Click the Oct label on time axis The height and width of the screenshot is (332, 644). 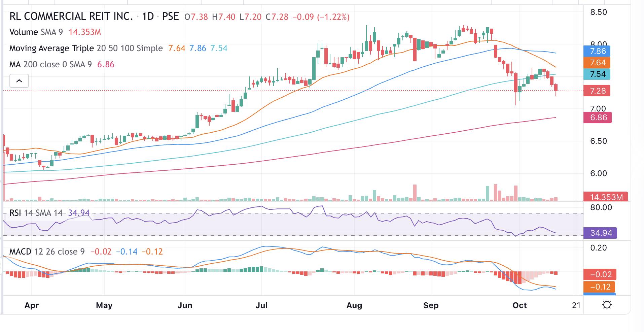pos(520,305)
